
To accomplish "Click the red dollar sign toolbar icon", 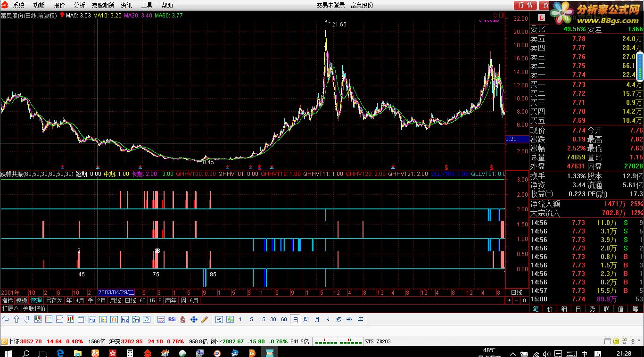I will coord(182,319).
